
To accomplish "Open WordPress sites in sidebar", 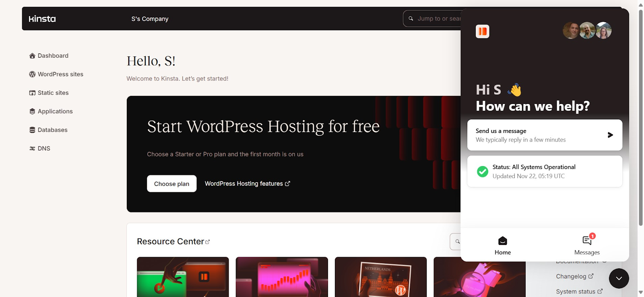I will [x=56, y=74].
